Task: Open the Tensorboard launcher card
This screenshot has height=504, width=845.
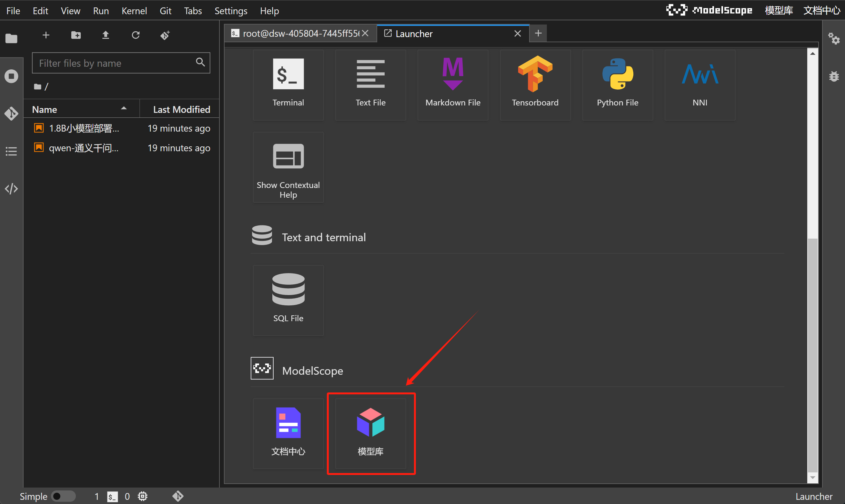Action: coord(535,85)
